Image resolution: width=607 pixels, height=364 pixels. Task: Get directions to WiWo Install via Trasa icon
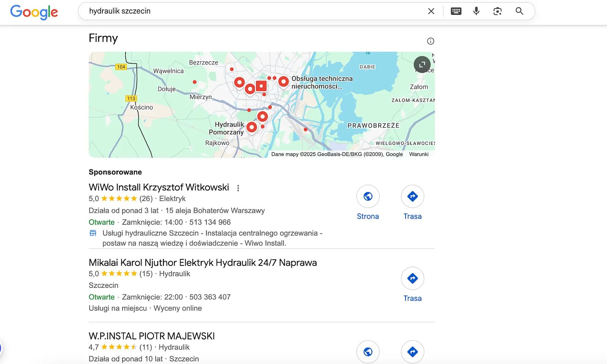(412, 196)
